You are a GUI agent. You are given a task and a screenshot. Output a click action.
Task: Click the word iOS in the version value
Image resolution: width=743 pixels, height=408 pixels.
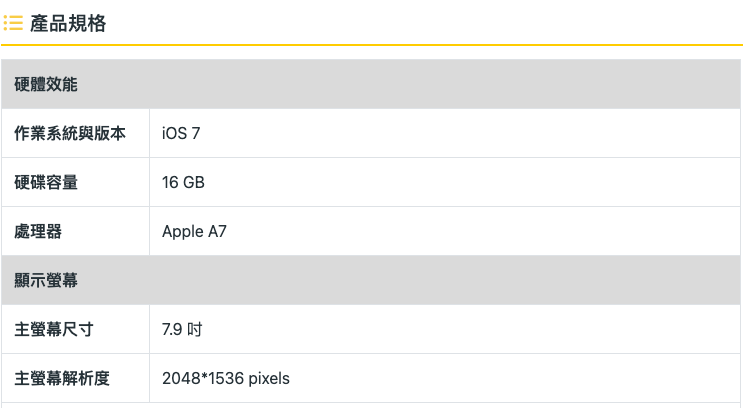tap(174, 133)
